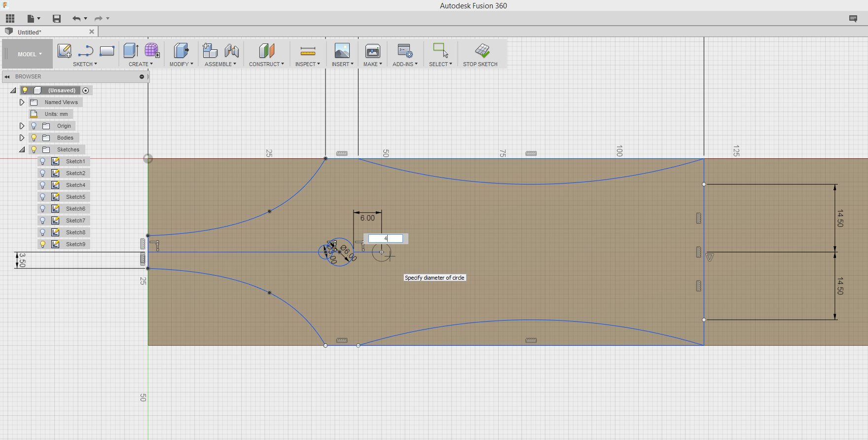Viewport: 868px width, 440px height.
Task: Open the MAKE menu label
Action: click(373, 64)
